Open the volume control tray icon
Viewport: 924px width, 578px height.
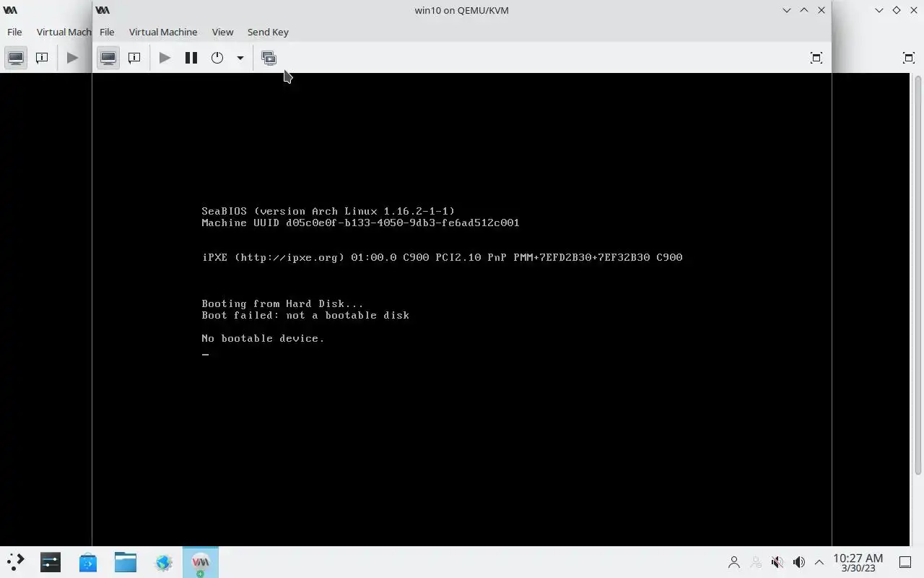799,561
